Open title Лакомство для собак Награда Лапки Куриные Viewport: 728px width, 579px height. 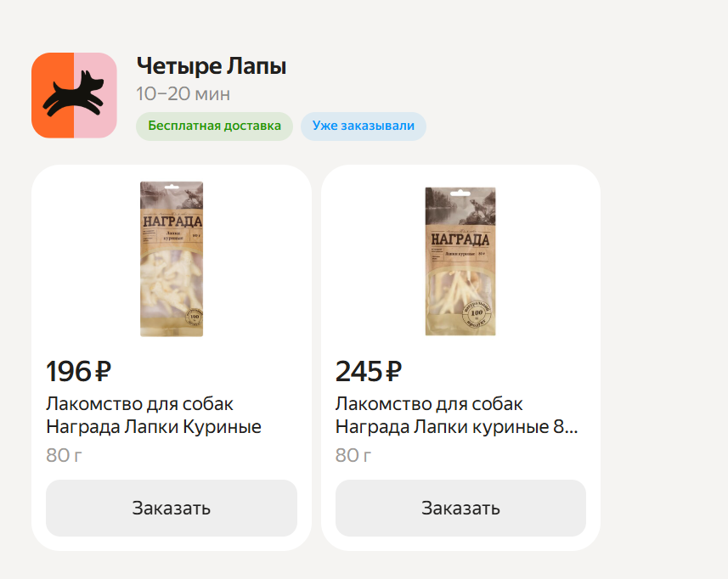pyautogui.click(x=154, y=415)
